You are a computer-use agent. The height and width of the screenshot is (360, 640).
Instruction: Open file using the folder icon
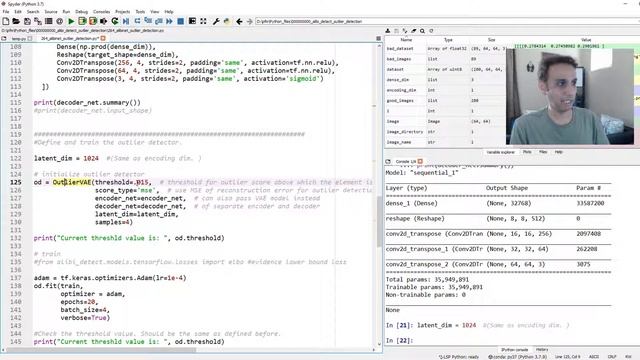(16, 21)
